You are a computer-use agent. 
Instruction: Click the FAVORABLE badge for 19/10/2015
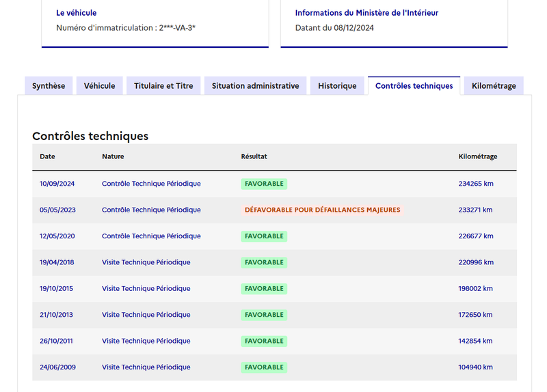click(x=264, y=288)
